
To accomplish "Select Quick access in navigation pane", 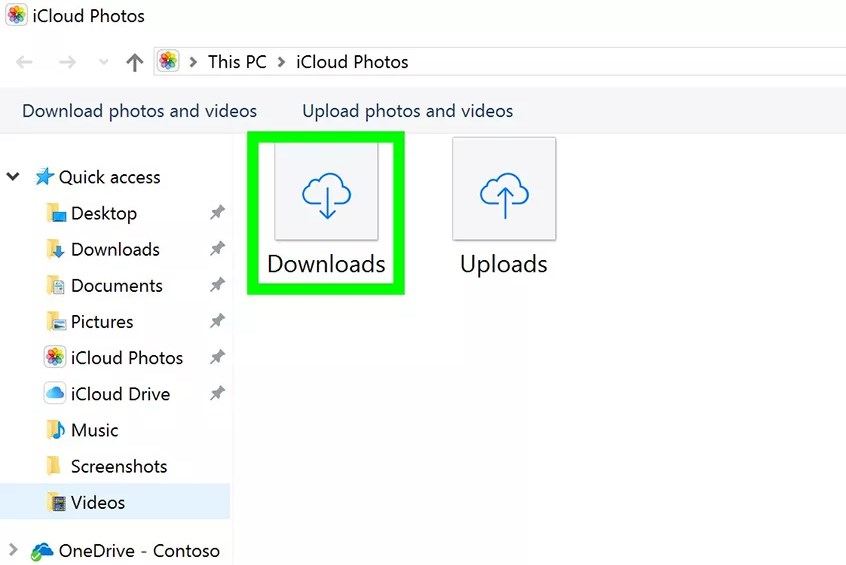I will click(x=110, y=177).
